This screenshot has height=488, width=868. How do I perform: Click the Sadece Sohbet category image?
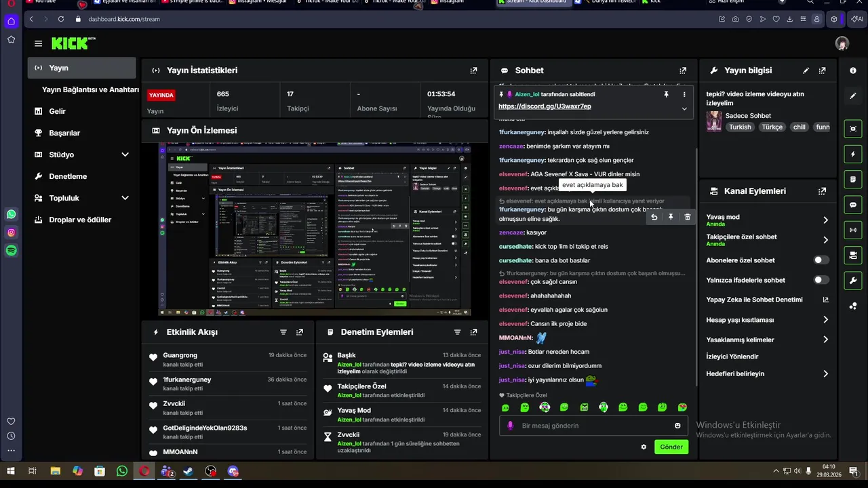point(714,121)
